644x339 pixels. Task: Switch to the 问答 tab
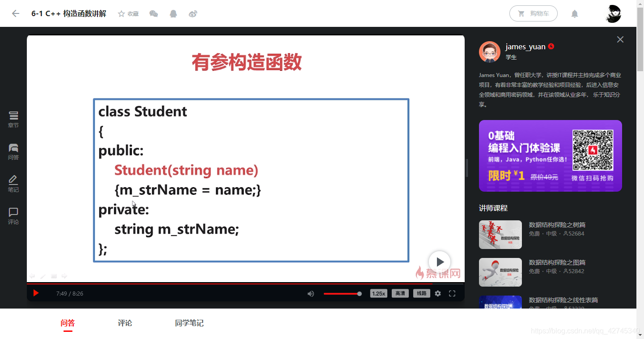coord(68,323)
